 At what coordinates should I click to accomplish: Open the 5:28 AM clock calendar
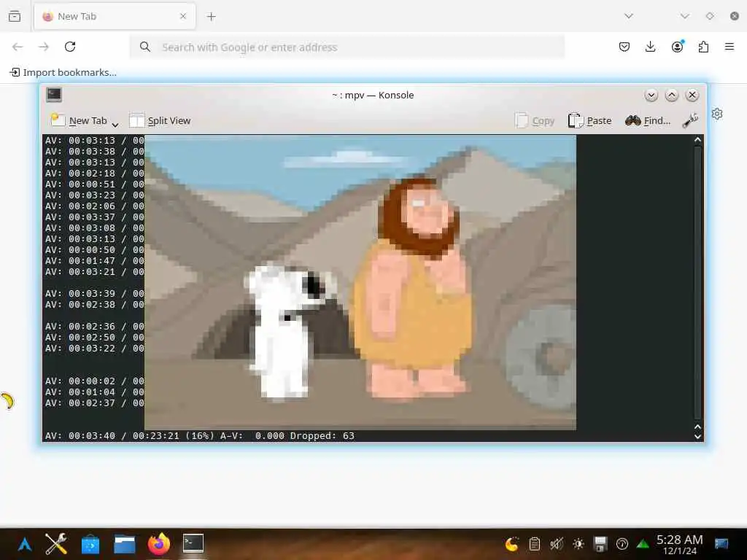coord(680,544)
